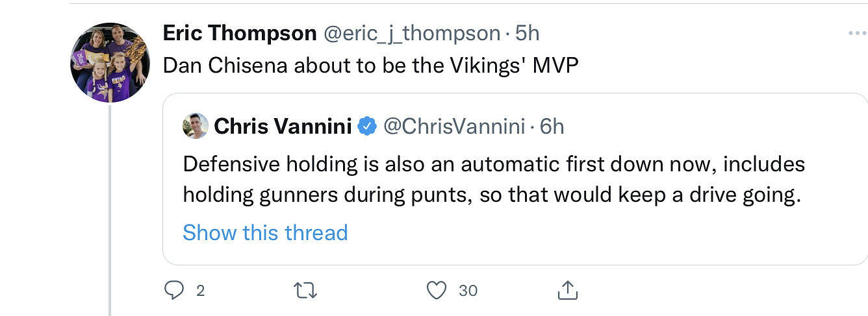
Task: Click the @eric_j_thompson handle
Action: (x=411, y=33)
